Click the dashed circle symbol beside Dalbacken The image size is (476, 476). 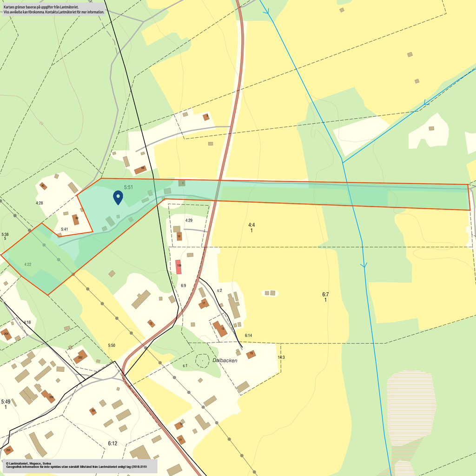(202, 360)
